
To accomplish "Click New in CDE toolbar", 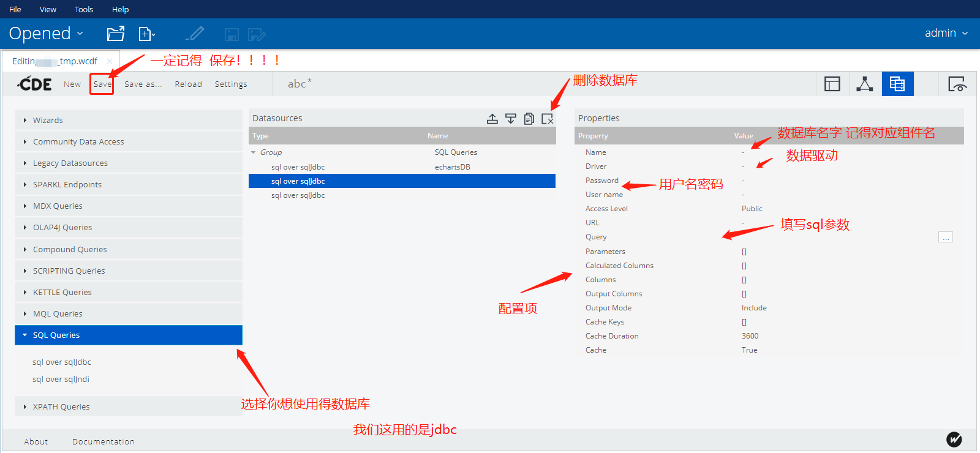I will coord(72,84).
